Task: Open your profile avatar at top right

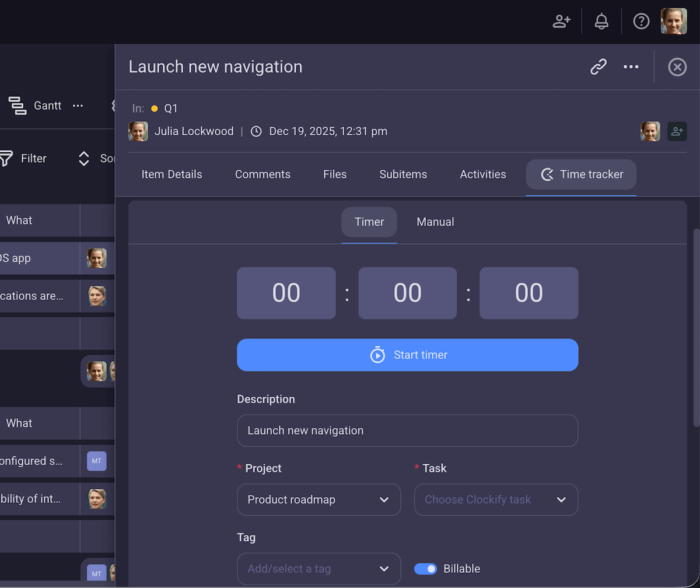Action: (x=674, y=21)
